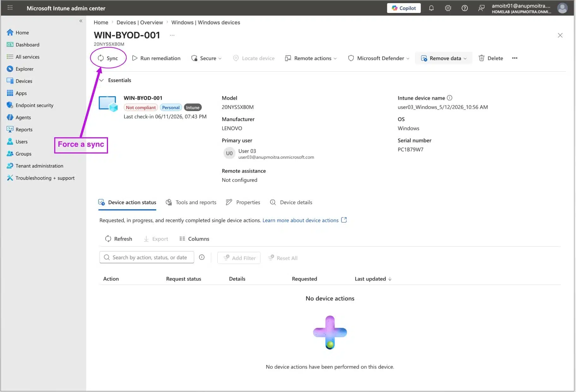Click search info icon
Screen dimensions: 576x392
pyautogui.click(x=202, y=258)
